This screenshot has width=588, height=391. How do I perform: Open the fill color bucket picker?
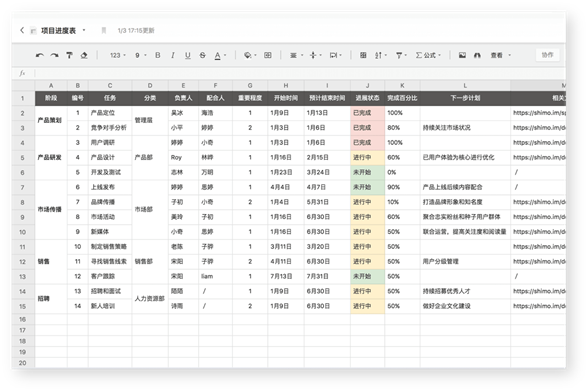[250, 55]
